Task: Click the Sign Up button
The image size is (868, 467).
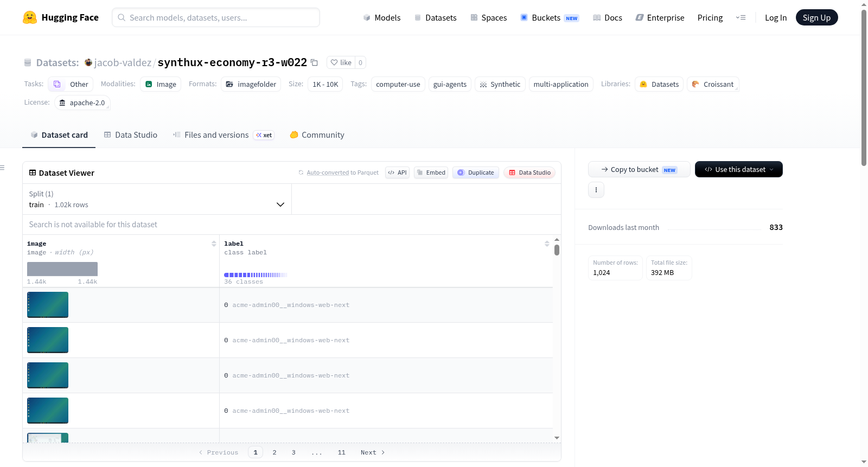Action: click(816, 17)
